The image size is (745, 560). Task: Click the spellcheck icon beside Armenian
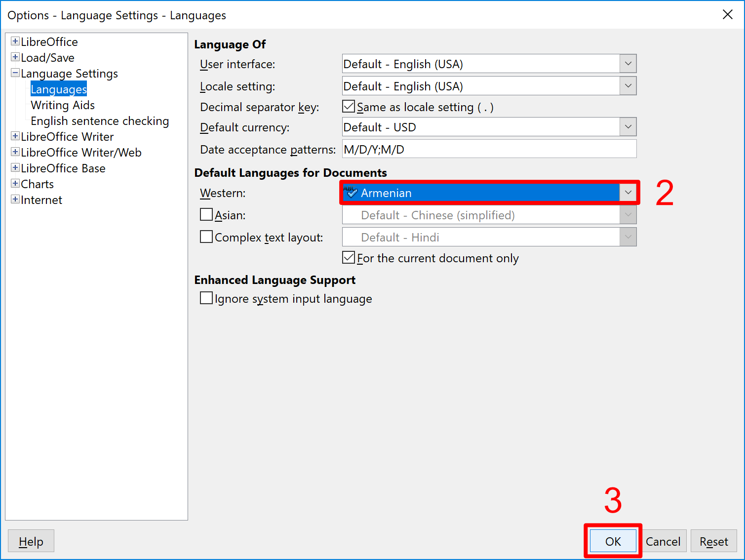[x=351, y=192]
